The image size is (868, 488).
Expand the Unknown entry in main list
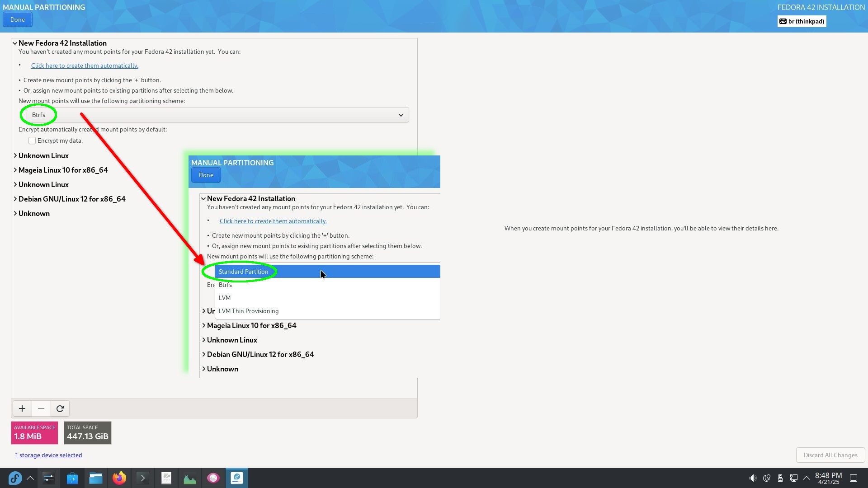(x=15, y=213)
